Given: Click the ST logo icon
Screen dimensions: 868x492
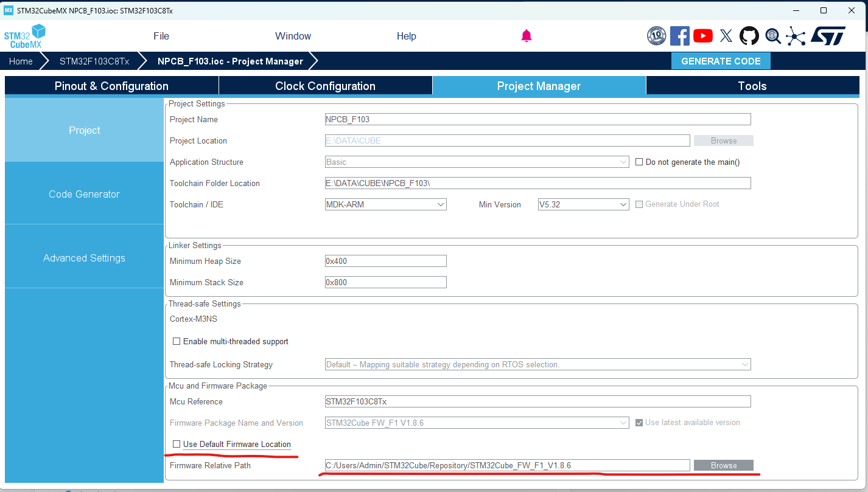Looking at the screenshot, I should (828, 36).
